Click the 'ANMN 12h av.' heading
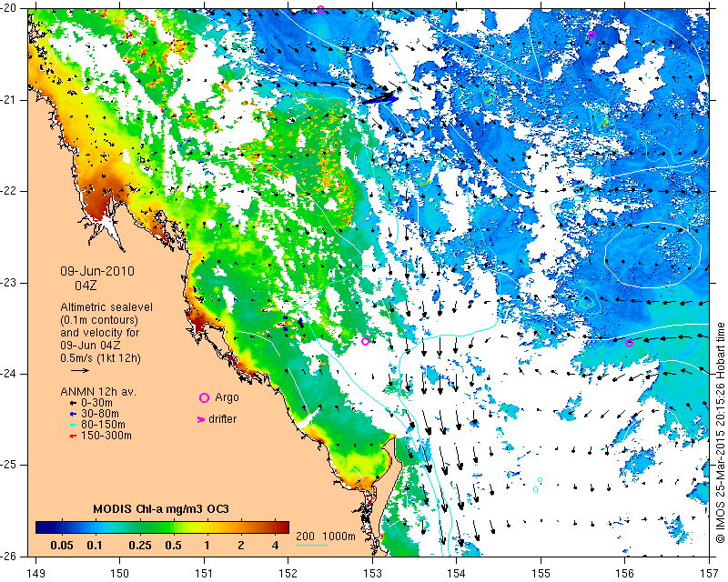The image size is (728, 582). click(x=98, y=392)
